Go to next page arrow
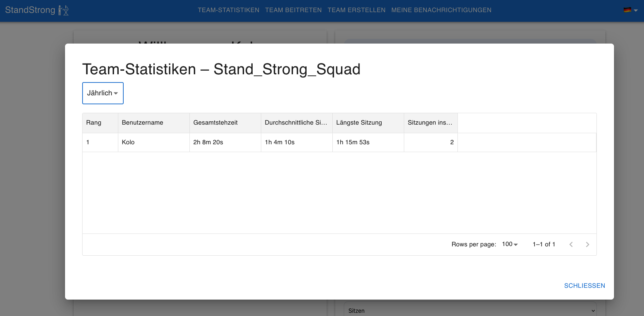Screen dimensions: 644x316 click(588, 245)
